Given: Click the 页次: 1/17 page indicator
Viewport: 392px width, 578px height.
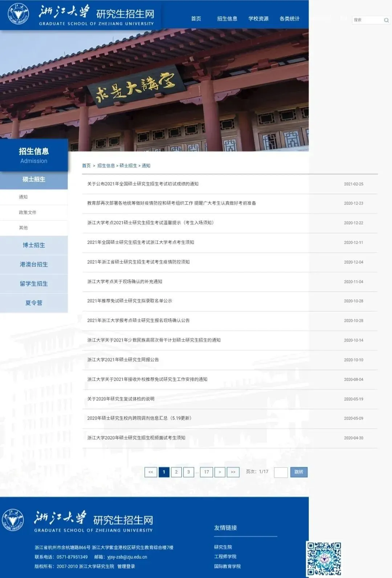Looking at the screenshot, I should [x=257, y=472].
